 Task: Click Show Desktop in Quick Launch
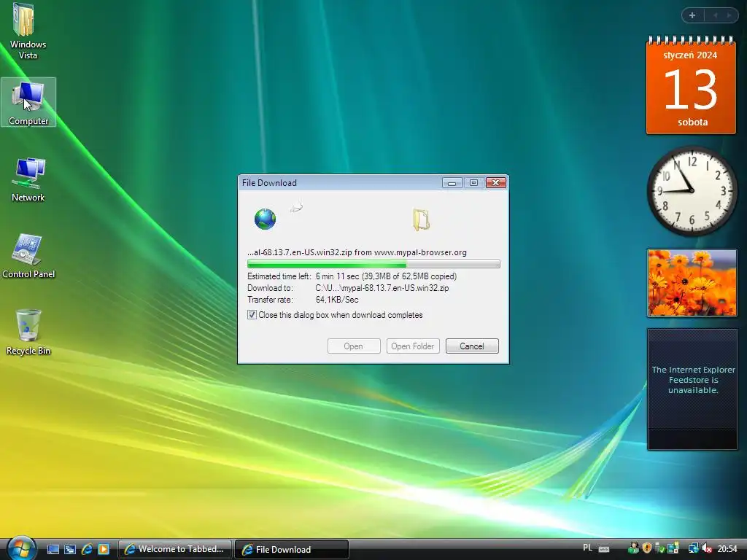(x=53, y=549)
